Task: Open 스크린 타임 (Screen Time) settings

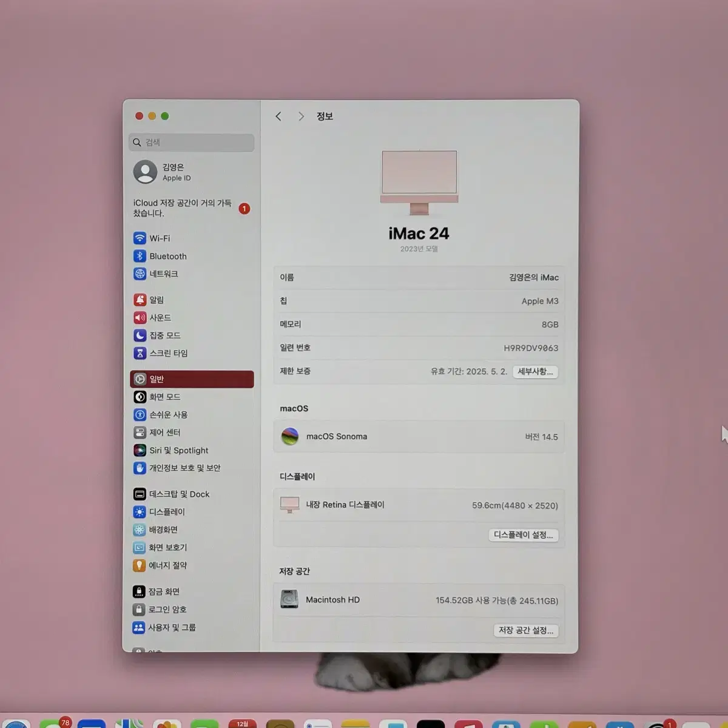Action: coord(192,353)
